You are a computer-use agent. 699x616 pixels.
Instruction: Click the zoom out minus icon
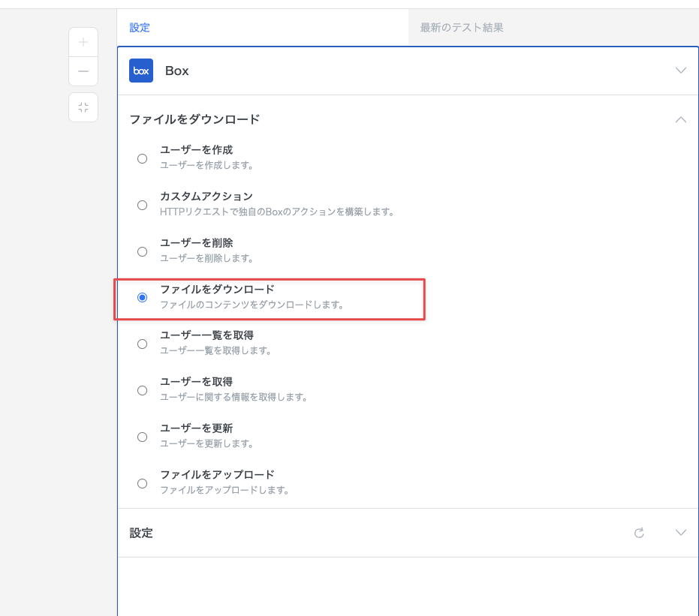83,71
